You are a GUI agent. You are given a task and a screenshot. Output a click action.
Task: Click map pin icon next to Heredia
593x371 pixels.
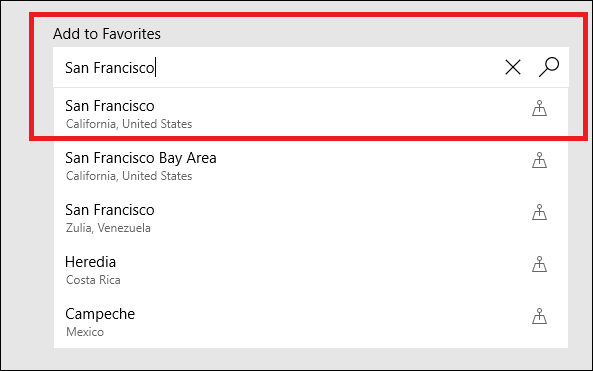coord(539,264)
